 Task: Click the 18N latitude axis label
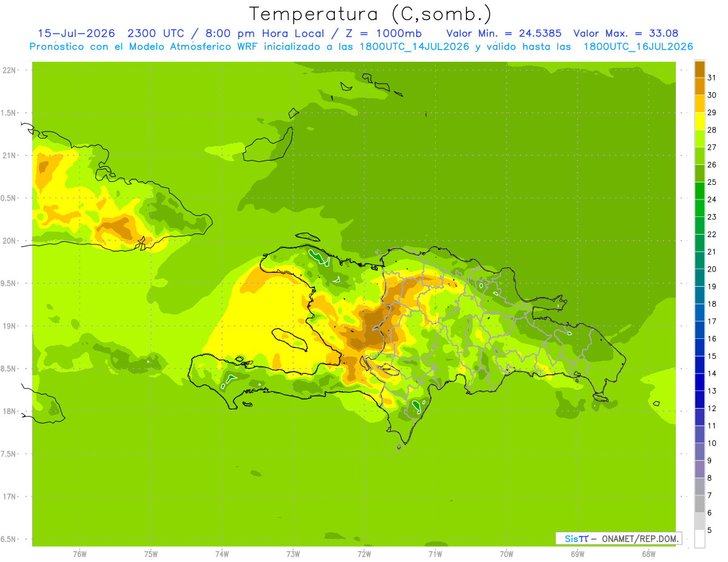(10, 411)
